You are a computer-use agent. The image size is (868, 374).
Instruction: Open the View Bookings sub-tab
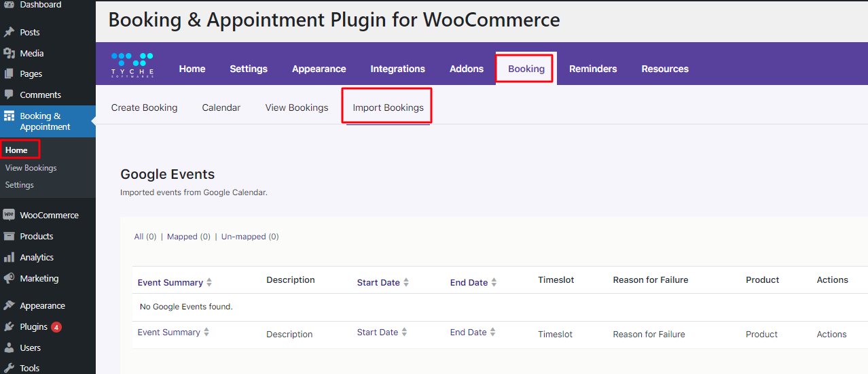297,107
